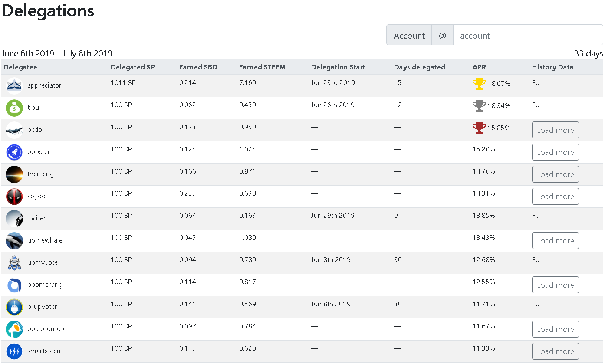This screenshot has height=364, width=605.
Task: Click the spydo red mask avatar
Action: (14, 197)
